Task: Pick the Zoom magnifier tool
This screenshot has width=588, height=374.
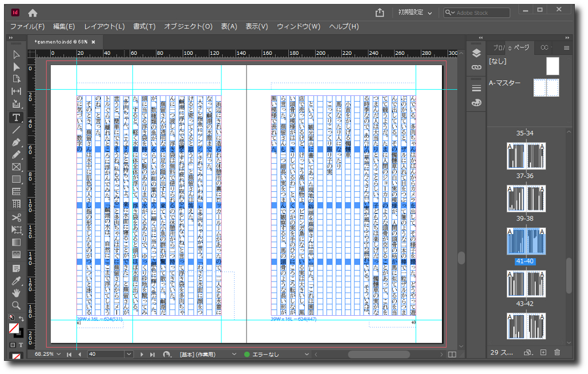Action: [16, 305]
